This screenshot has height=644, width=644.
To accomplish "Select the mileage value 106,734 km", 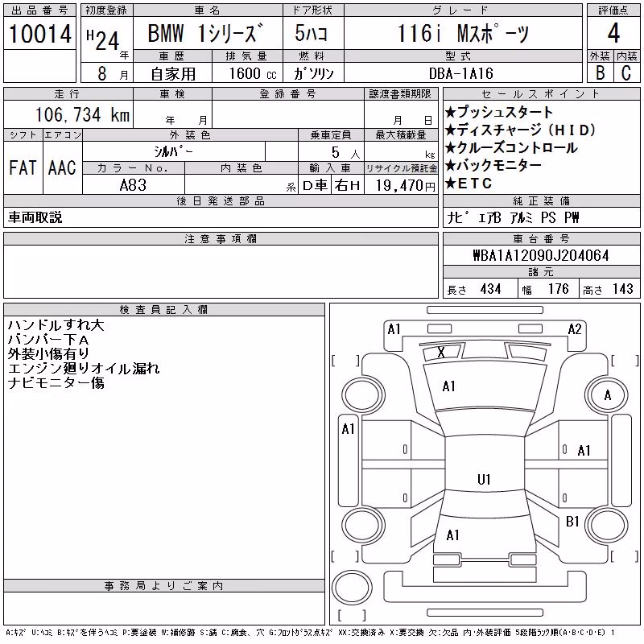I will tap(82, 114).
